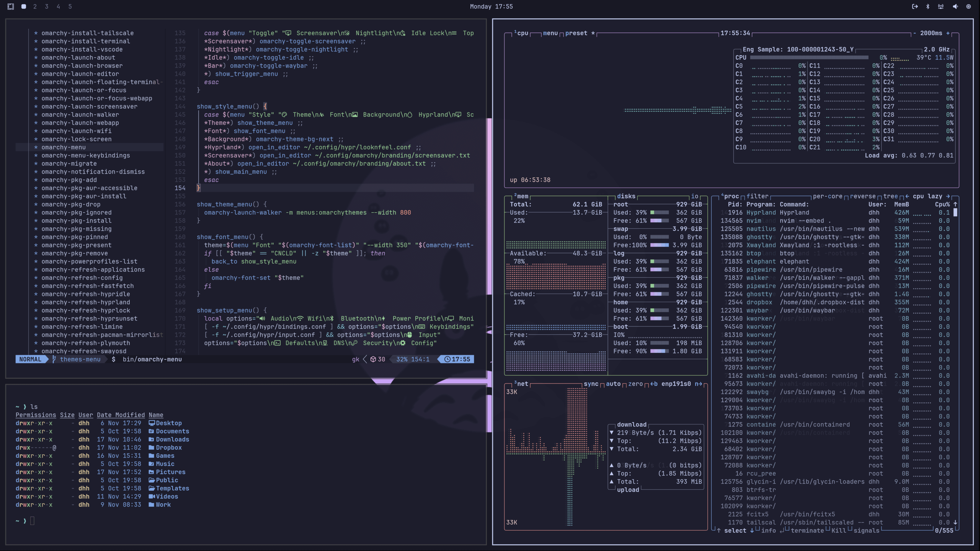Screen dimensions: 980x551
Task: Click the Videos folder camera icon
Action: point(152,497)
